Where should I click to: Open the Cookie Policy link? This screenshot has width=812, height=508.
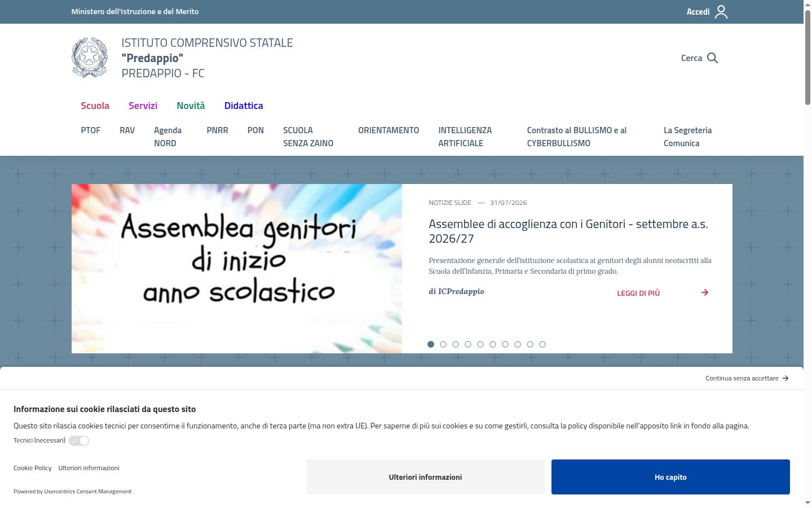33,468
